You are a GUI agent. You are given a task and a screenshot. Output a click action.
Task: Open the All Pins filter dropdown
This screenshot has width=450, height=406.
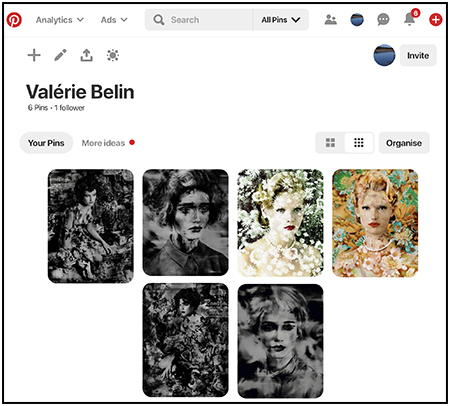(x=281, y=20)
